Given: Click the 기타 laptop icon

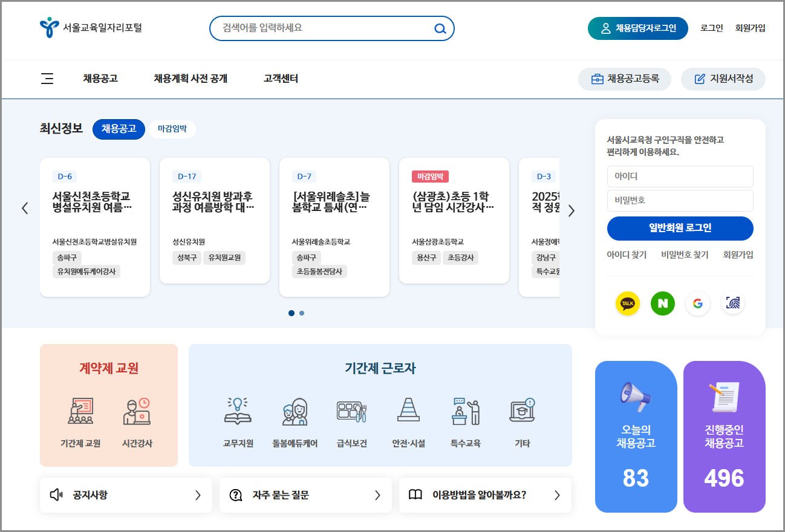Looking at the screenshot, I should tap(522, 410).
